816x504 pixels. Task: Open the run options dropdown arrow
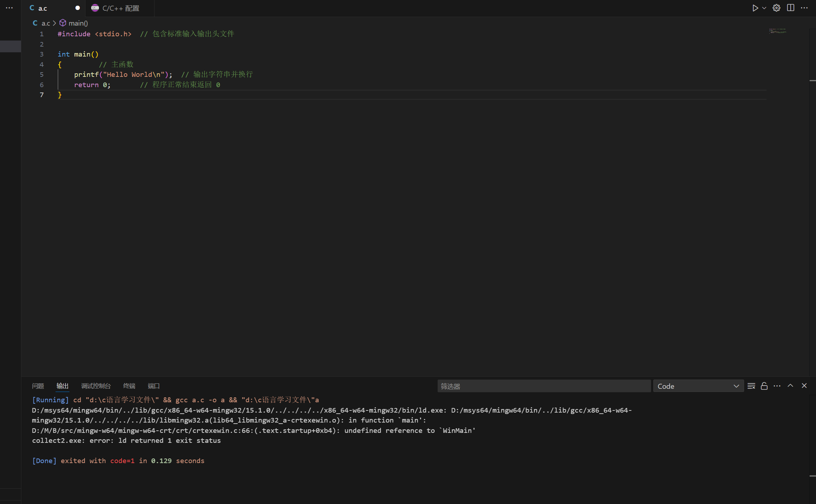764,8
